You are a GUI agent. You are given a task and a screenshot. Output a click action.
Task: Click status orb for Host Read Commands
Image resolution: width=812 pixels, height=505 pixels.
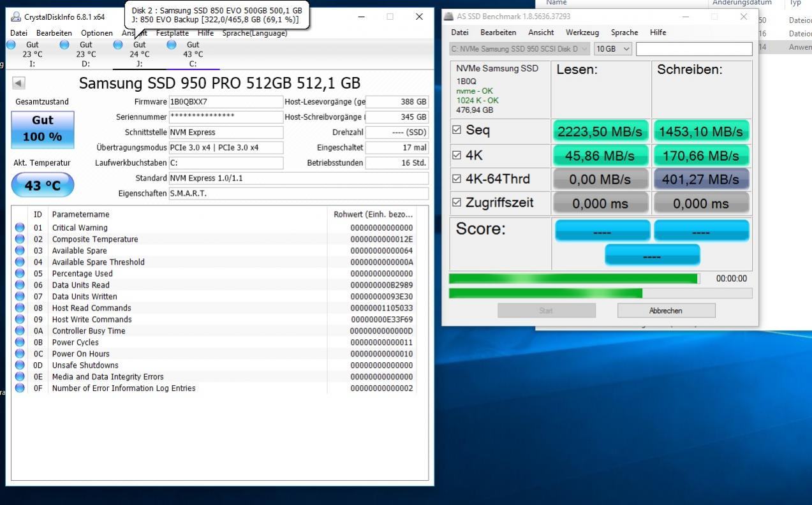20,308
